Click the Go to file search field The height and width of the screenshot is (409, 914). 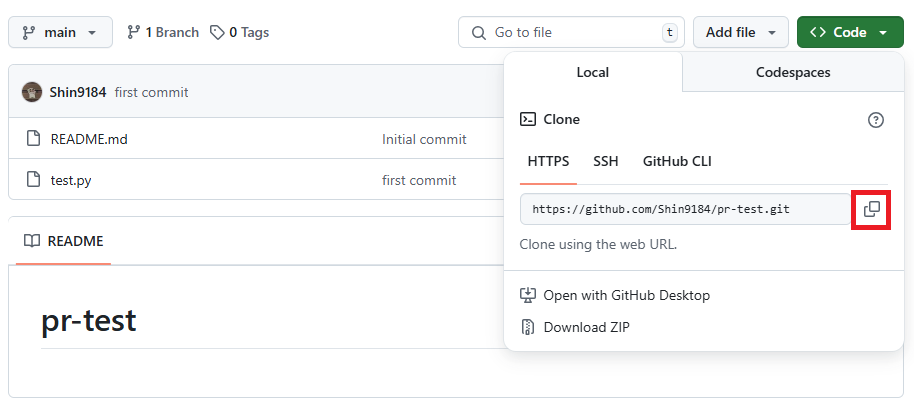pos(571,32)
